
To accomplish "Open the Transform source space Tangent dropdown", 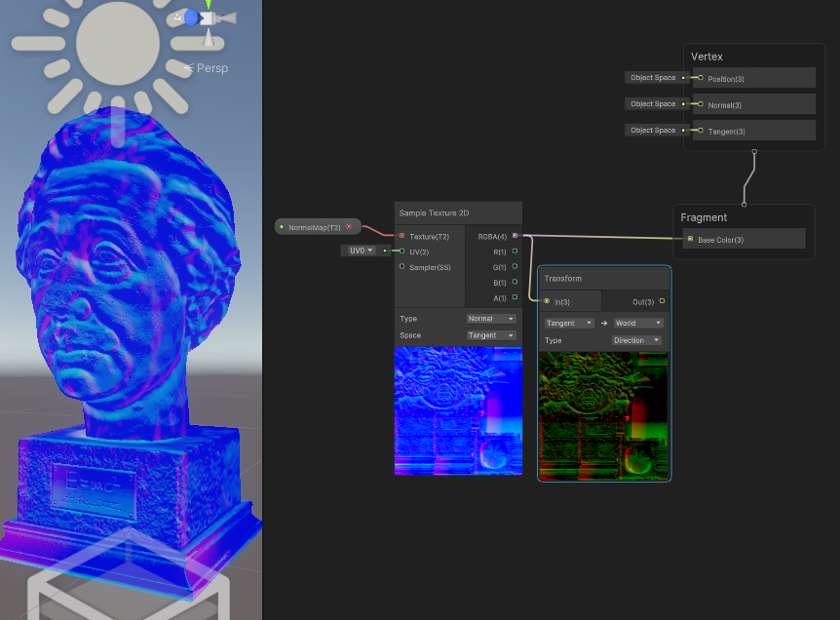I will pos(569,323).
